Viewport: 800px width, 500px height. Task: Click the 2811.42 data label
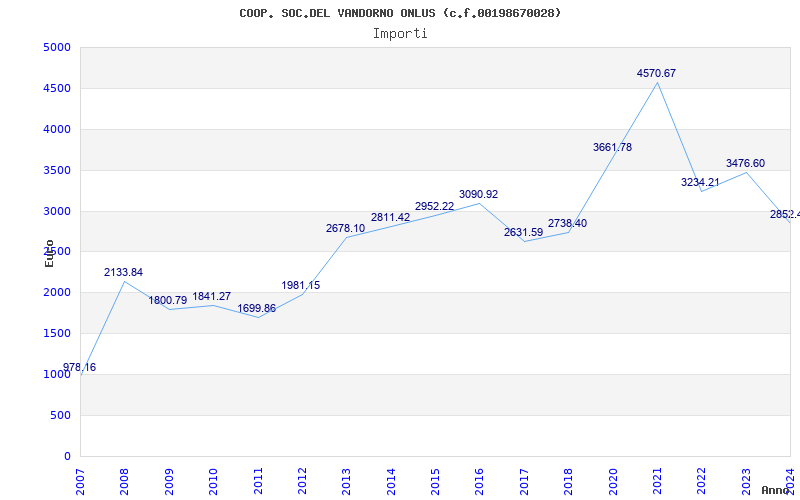[x=391, y=217]
